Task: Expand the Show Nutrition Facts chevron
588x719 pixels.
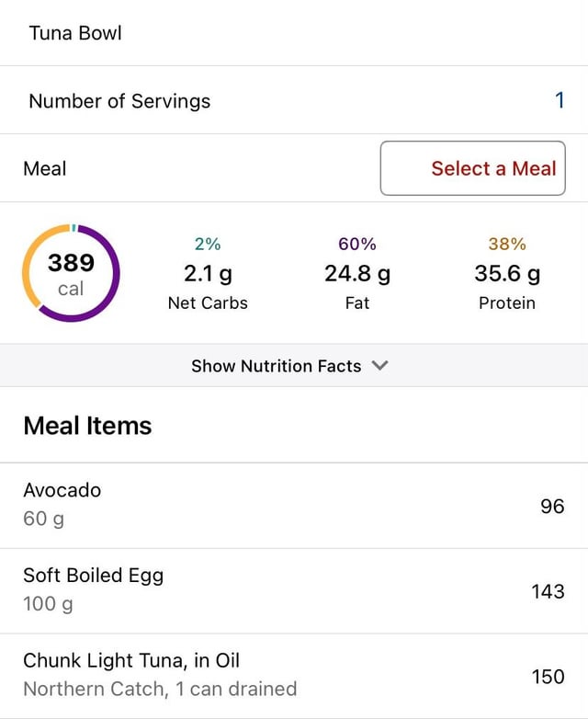Action: tap(380, 366)
